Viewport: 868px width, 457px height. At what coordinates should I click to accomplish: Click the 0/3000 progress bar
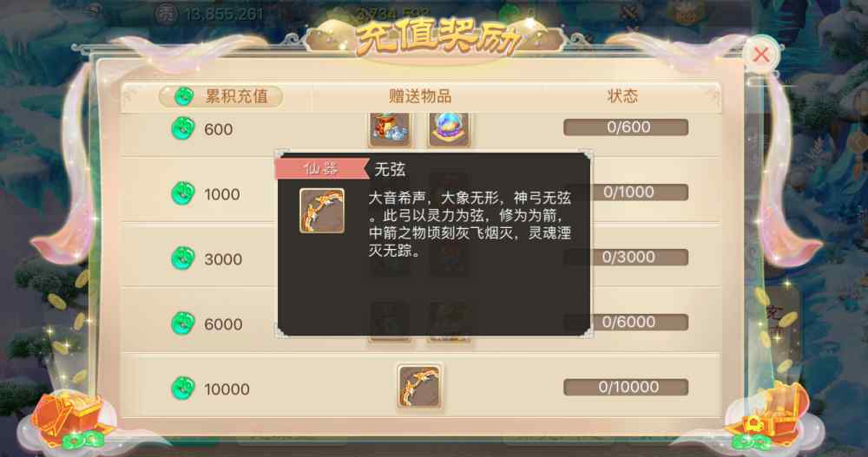pyautogui.click(x=626, y=257)
